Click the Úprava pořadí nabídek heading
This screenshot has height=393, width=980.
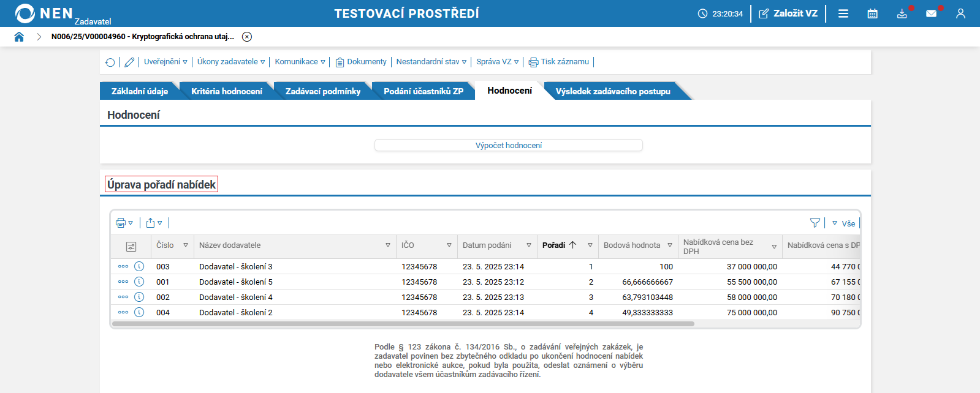162,184
